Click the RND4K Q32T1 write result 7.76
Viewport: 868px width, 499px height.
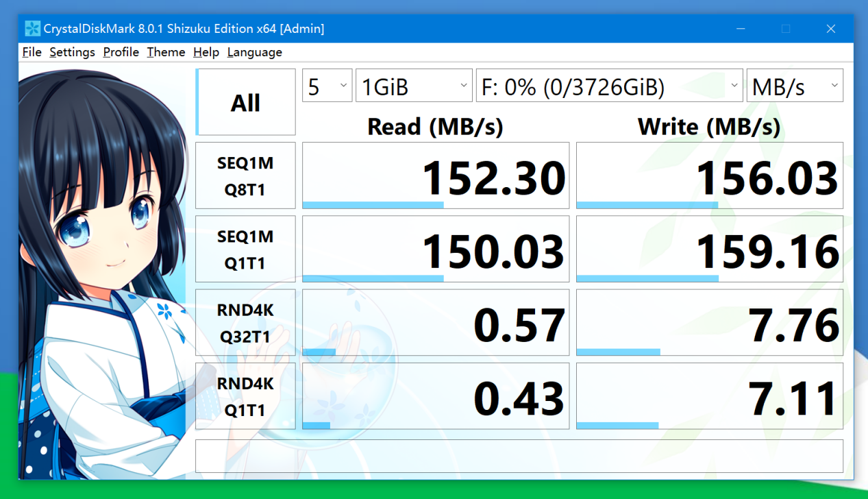710,323
